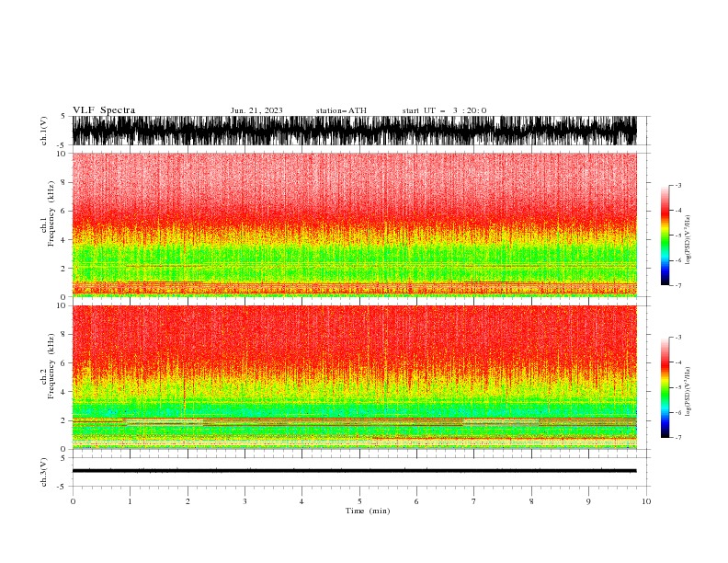Click the ch.1 color bar '-3' label
The width and height of the screenshot is (728, 563).
tap(677, 185)
